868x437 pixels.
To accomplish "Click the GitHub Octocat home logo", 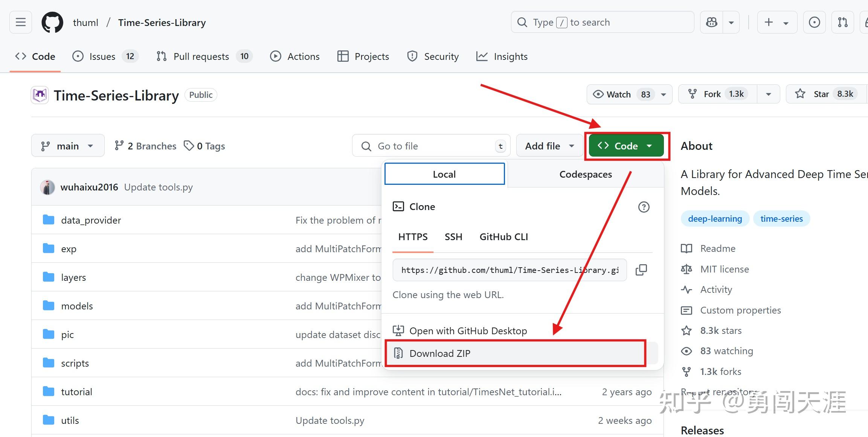I will click(x=52, y=23).
